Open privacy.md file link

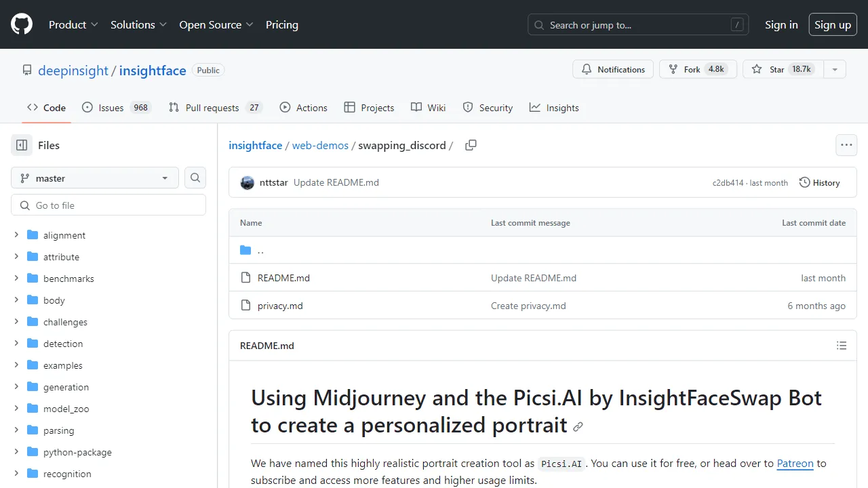pyautogui.click(x=280, y=306)
